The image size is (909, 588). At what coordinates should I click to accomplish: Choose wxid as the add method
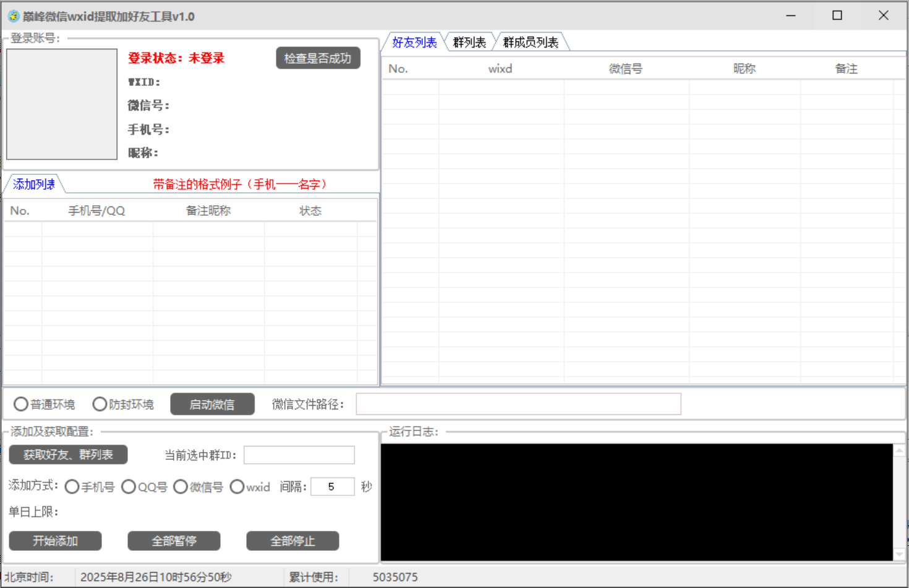(x=237, y=487)
